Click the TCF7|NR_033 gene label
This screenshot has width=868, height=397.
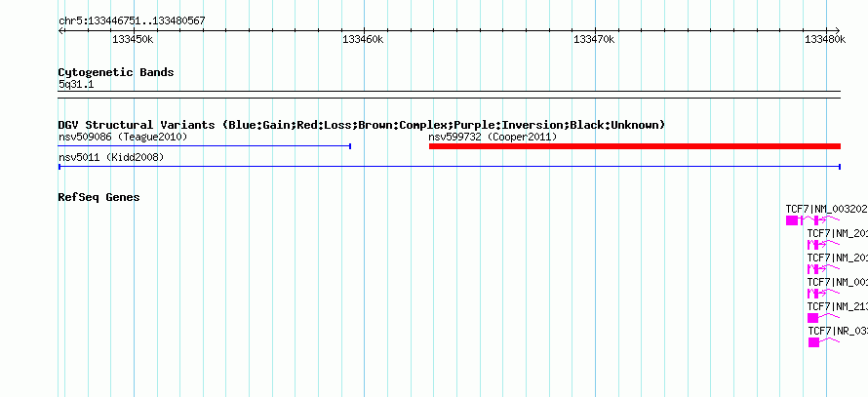pos(838,331)
